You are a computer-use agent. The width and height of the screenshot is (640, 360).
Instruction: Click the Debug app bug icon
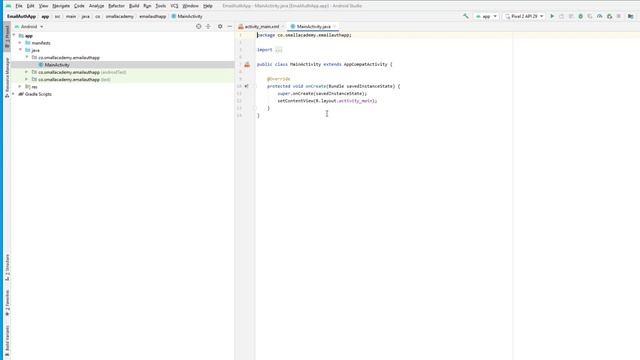[580, 16]
